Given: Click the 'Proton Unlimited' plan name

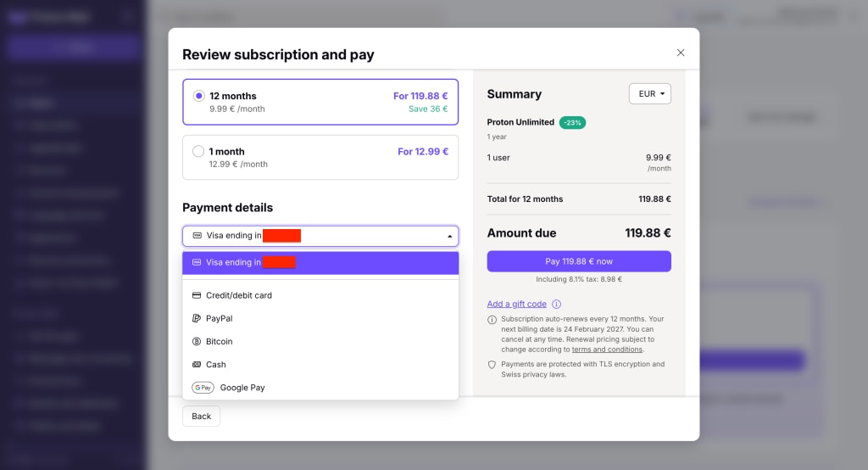Looking at the screenshot, I should pos(520,122).
